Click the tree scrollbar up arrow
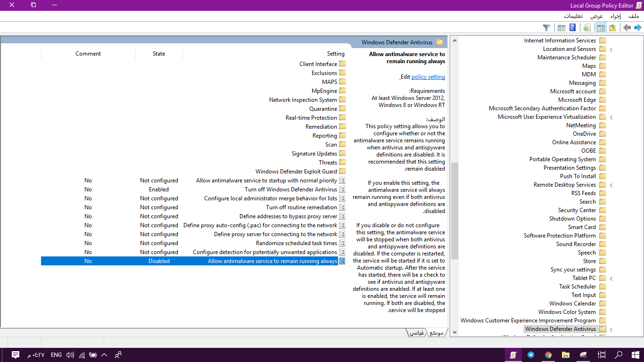 coord(454,40)
